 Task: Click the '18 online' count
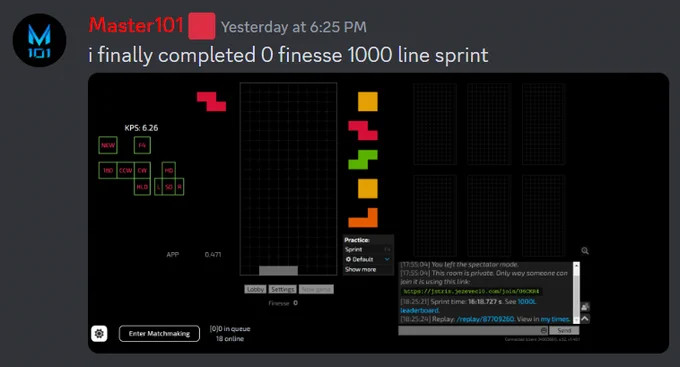pos(230,339)
